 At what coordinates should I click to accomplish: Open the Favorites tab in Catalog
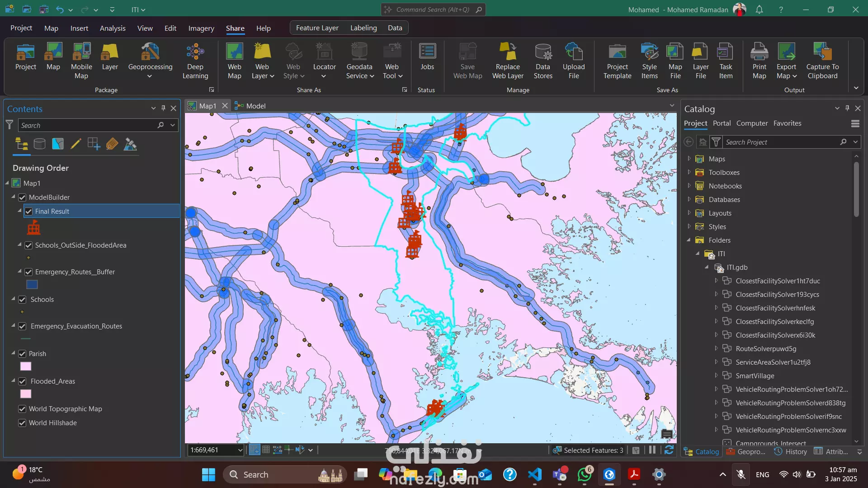787,123
